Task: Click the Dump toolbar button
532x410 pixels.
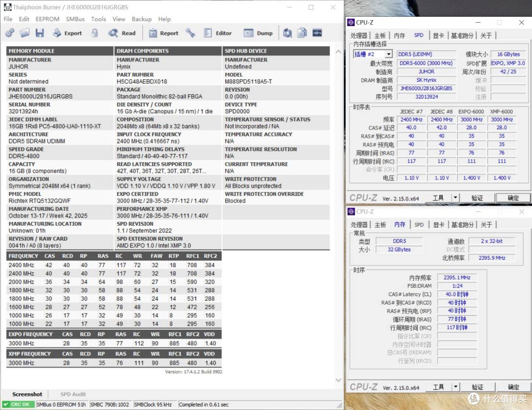Action: click(x=258, y=33)
